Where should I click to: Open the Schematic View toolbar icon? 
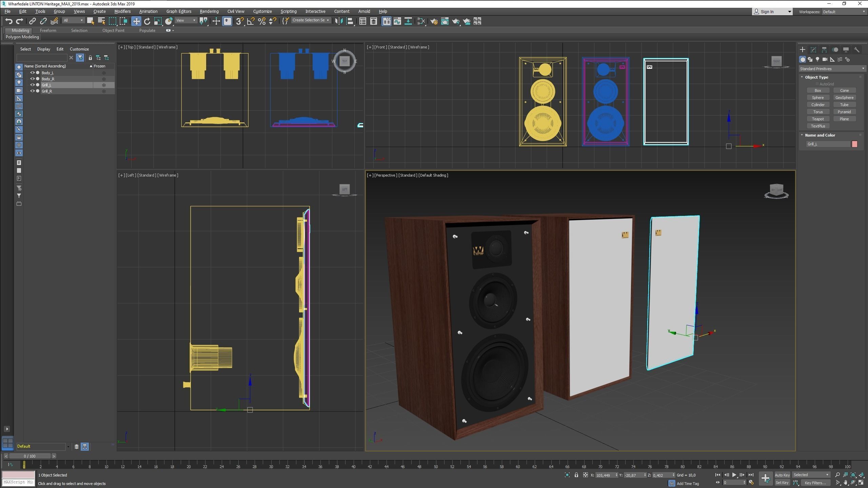[408, 21]
